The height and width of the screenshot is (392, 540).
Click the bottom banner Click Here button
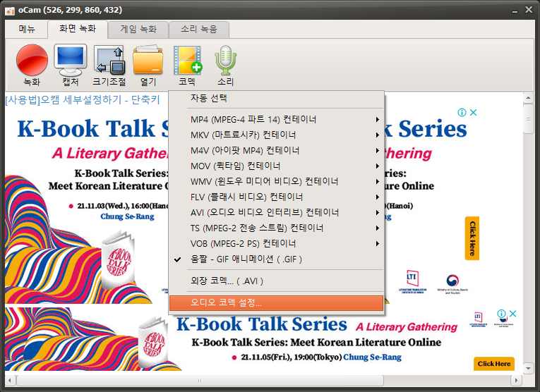click(494, 364)
